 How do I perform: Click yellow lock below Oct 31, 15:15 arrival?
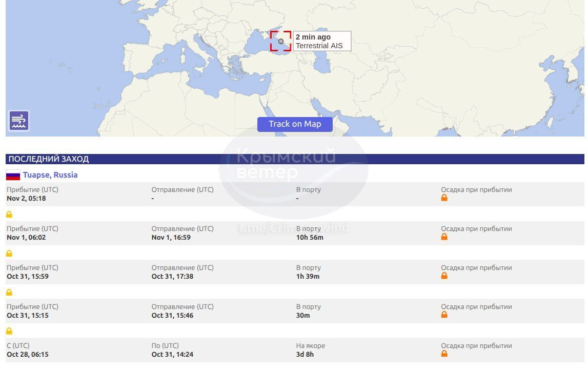pos(9,332)
